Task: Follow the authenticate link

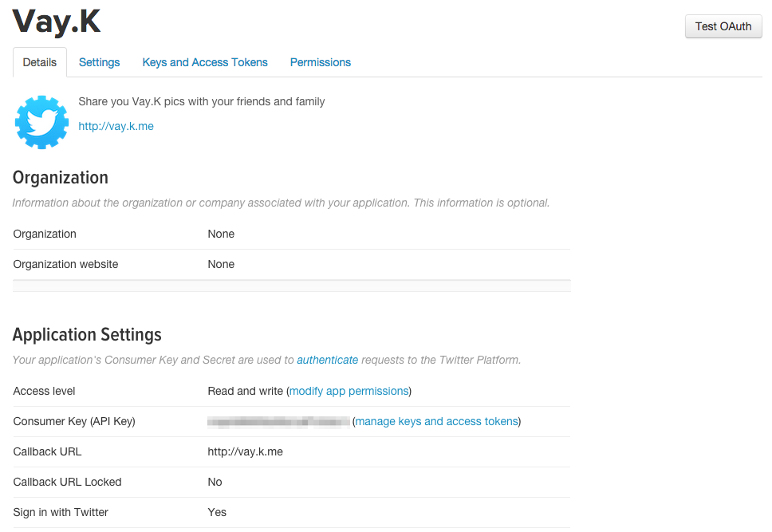Action: [x=327, y=360]
